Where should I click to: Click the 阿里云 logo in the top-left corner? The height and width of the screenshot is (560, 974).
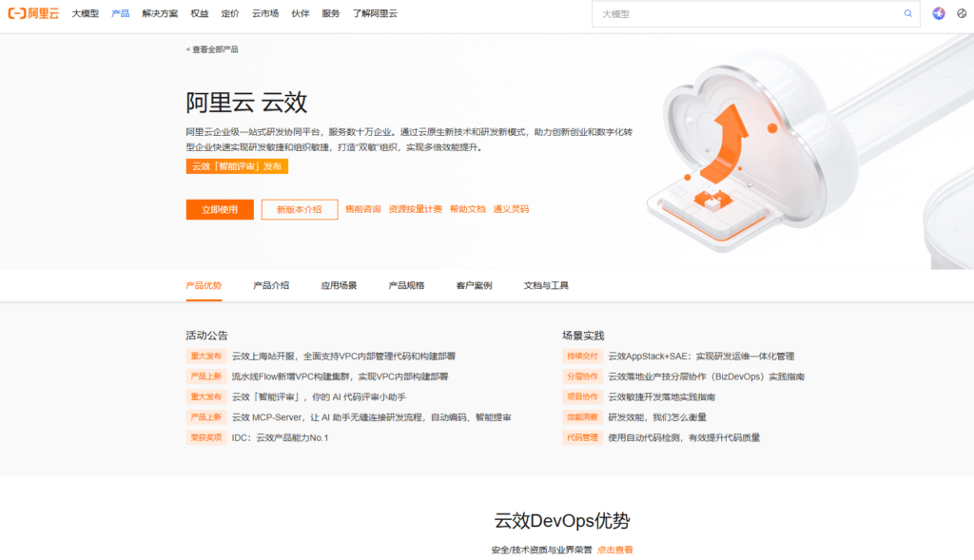coord(35,13)
